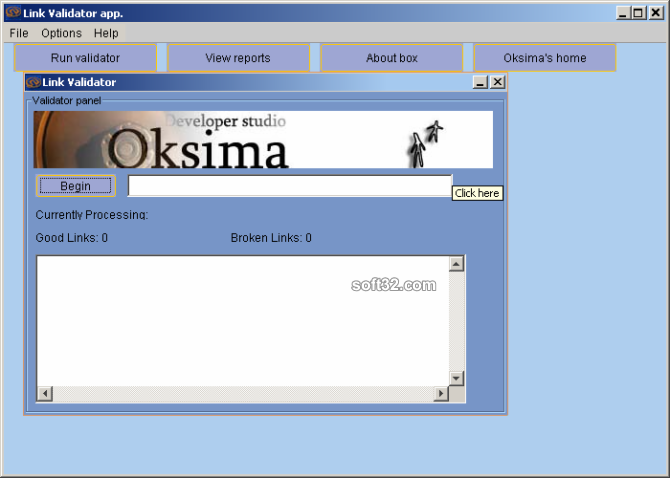The image size is (670, 478).
Task: Click the Oksima Developer studio banner
Action: click(263, 139)
